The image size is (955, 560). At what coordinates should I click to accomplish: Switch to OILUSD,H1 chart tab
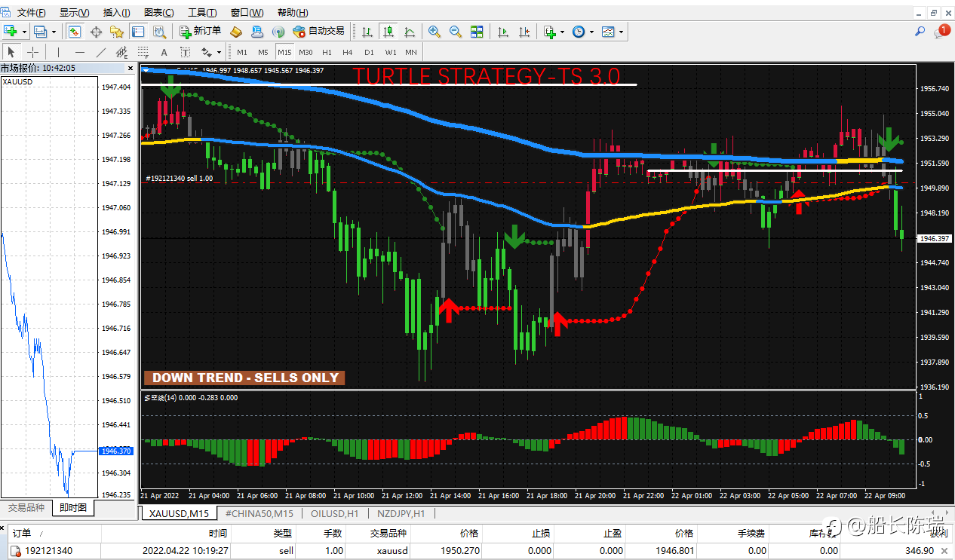tap(336, 513)
